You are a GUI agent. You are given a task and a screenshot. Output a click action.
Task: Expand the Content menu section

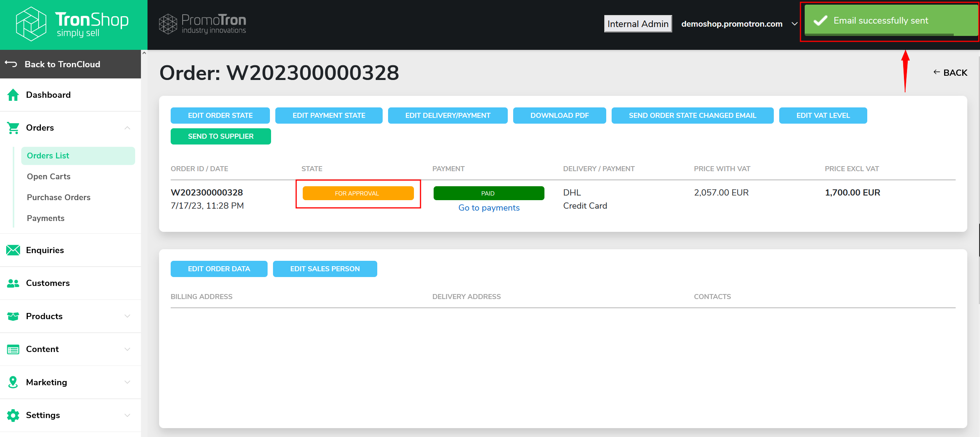tap(127, 349)
